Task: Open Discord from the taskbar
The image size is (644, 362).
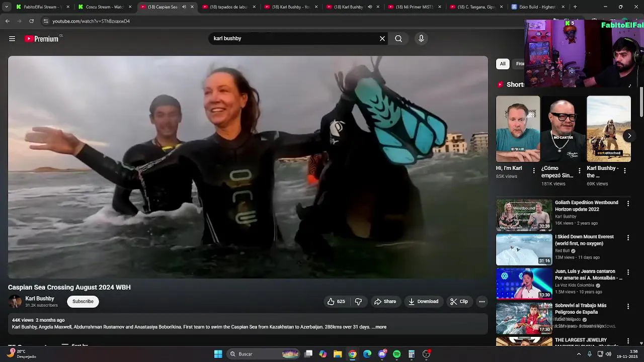Action: click(382, 354)
